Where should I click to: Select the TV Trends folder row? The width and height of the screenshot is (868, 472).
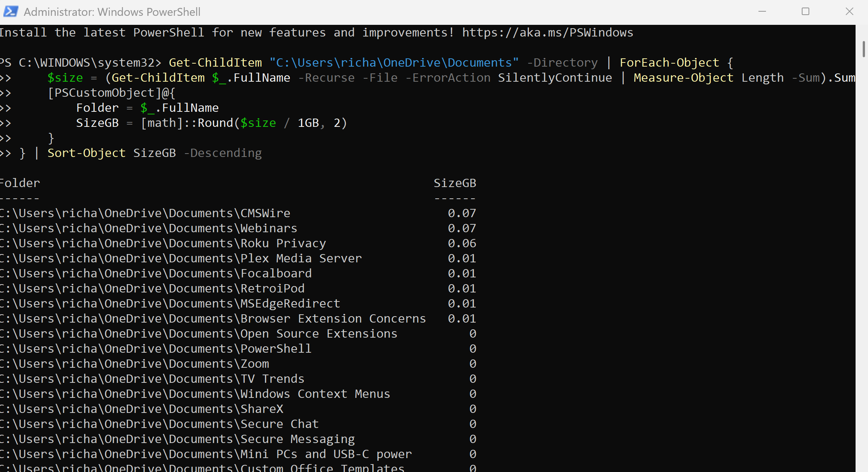click(238, 379)
